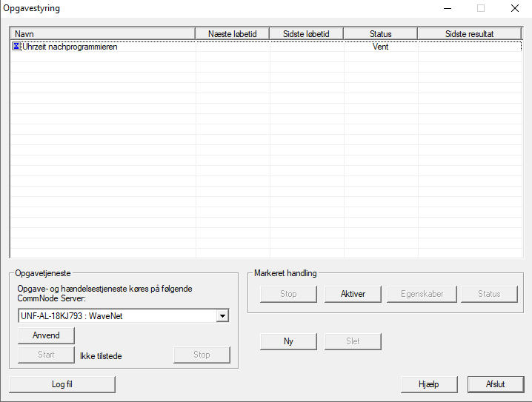Click Stop under Markeret handling
532x402 pixels.
coord(288,294)
